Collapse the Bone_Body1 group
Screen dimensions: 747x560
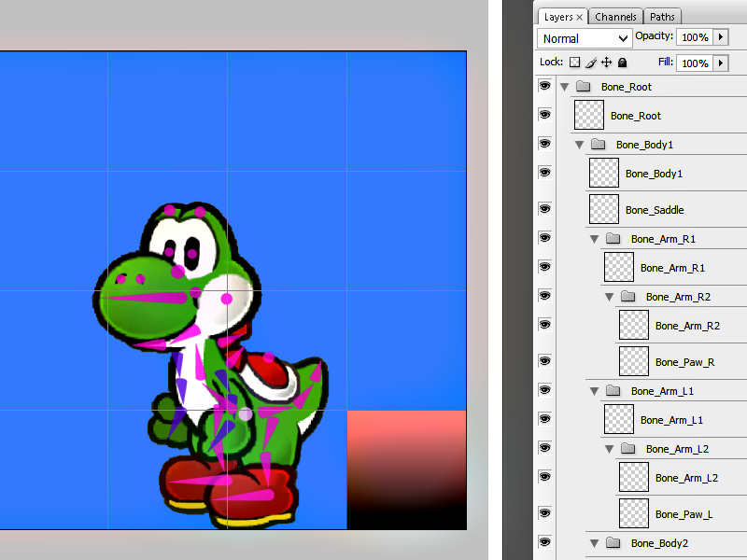coord(579,145)
